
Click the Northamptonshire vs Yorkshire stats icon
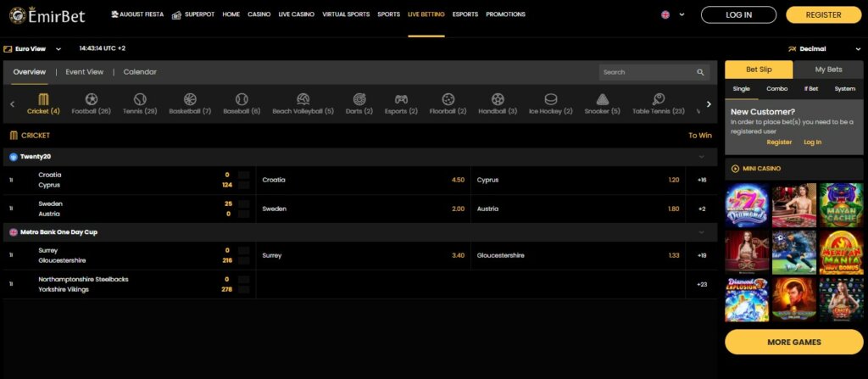tap(10, 284)
